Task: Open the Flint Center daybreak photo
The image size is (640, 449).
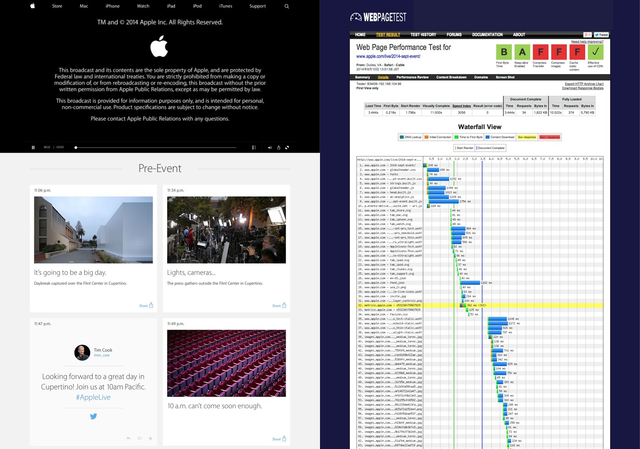Action: tap(93, 230)
